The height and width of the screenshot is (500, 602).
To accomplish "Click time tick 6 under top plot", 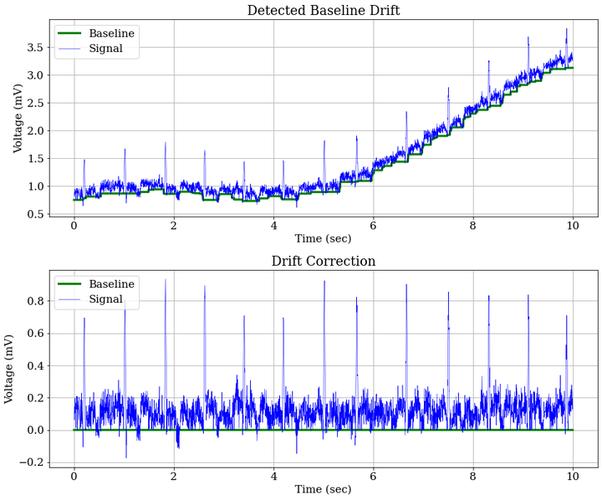I will (x=373, y=226).
